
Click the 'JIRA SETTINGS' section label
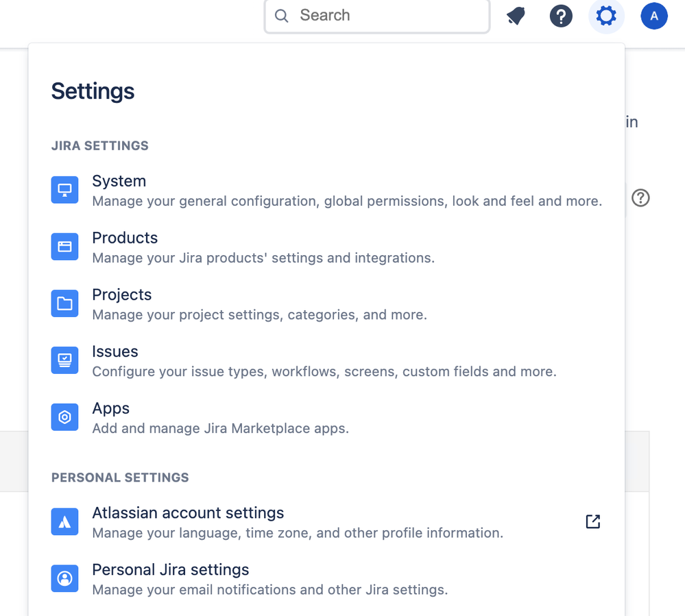click(x=100, y=145)
